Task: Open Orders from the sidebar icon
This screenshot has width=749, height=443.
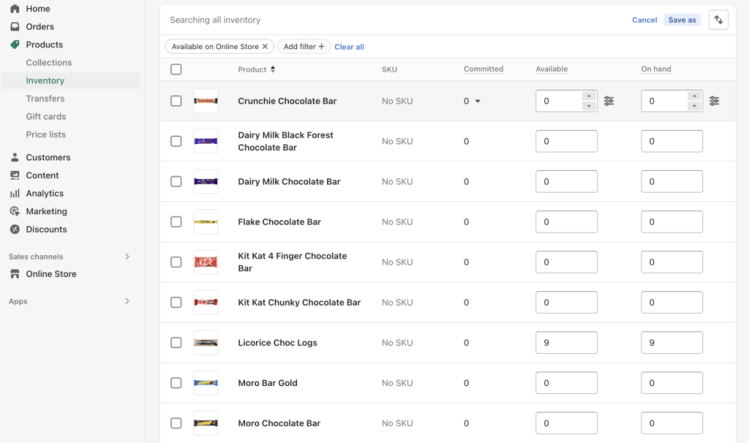Action: click(x=14, y=27)
